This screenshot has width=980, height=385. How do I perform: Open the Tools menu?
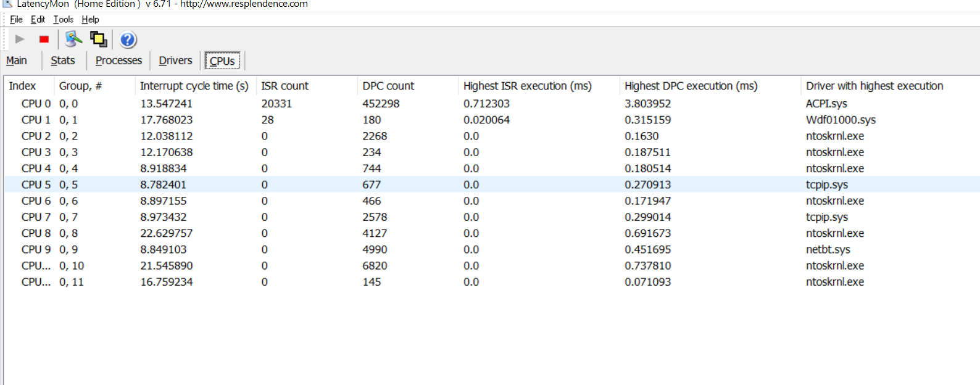[63, 20]
